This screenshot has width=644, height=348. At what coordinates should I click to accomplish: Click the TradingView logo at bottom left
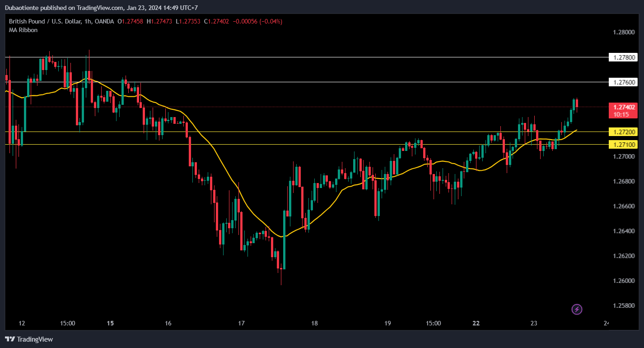click(29, 339)
